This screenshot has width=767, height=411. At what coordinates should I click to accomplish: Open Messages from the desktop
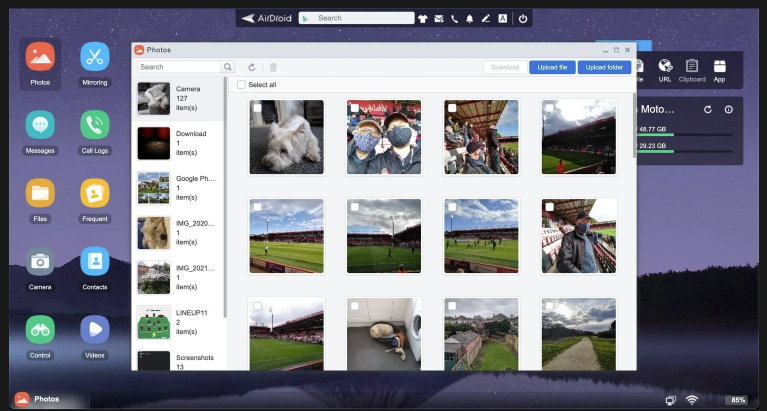point(40,126)
